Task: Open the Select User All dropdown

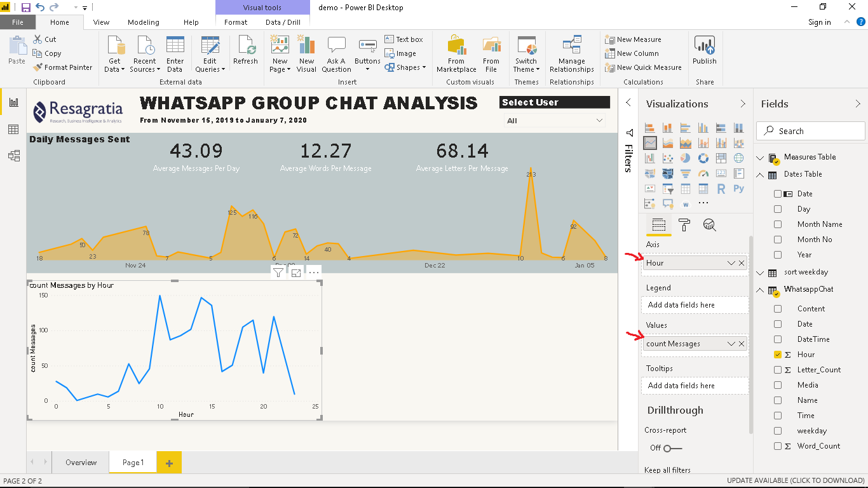Action: [x=598, y=120]
